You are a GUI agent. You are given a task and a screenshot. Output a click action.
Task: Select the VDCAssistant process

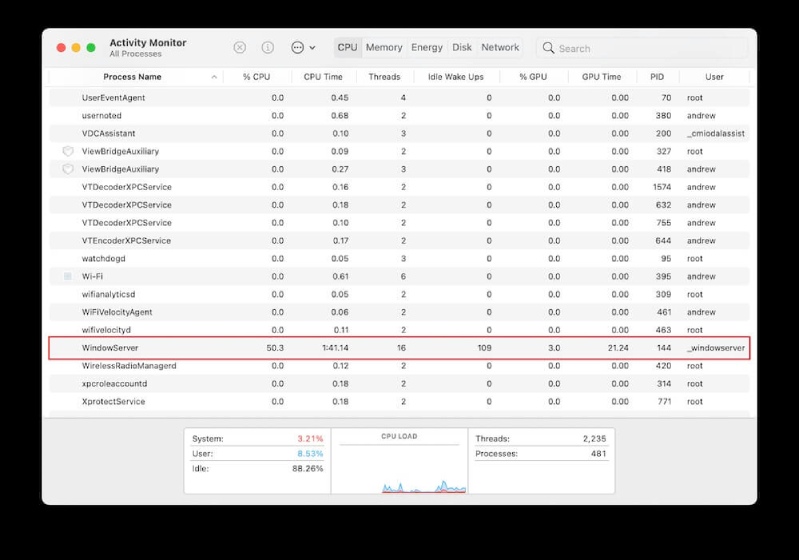click(x=399, y=134)
